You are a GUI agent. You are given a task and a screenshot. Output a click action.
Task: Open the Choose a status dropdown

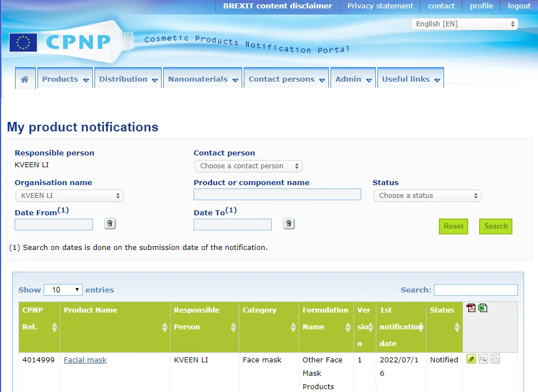click(427, 196)
